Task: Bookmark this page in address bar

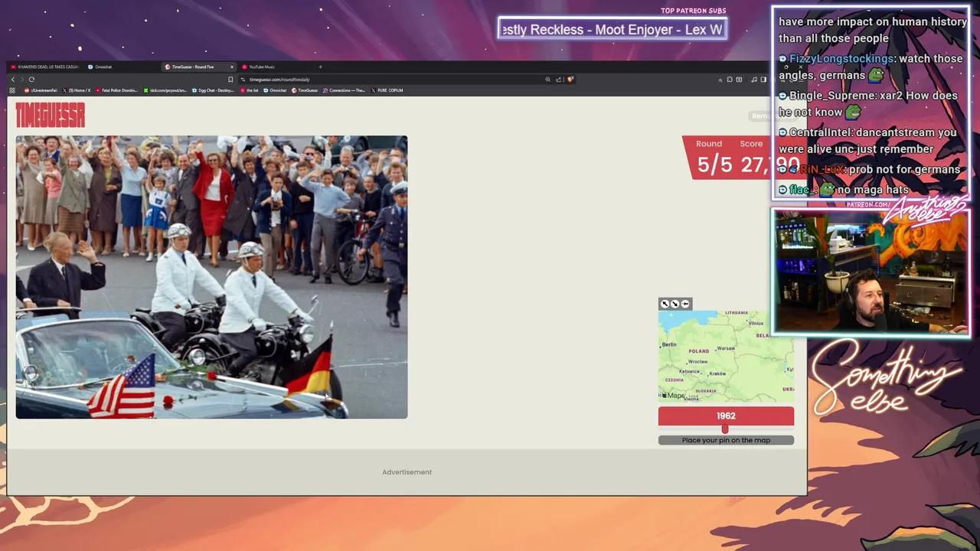Action: tap(230, 80)
